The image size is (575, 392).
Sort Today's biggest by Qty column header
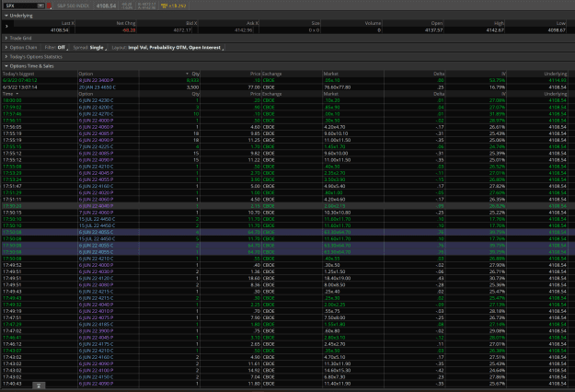196,74
